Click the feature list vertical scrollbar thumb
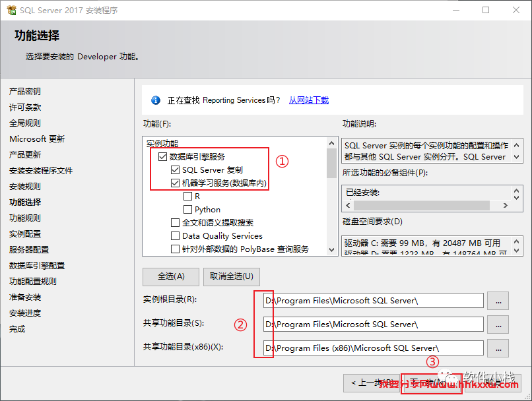Image resolution: width=532 pixels, height=401 pixels. click(331, 164)
